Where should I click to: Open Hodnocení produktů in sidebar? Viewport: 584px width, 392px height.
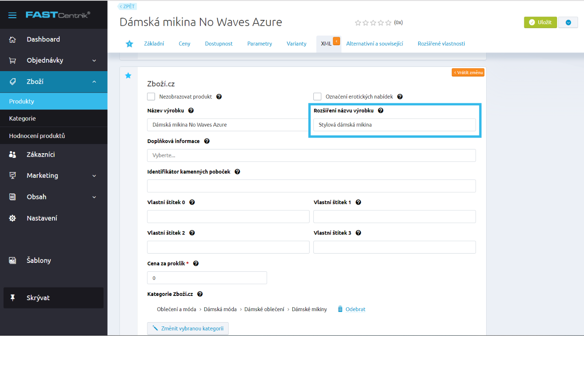click(54, 136)
